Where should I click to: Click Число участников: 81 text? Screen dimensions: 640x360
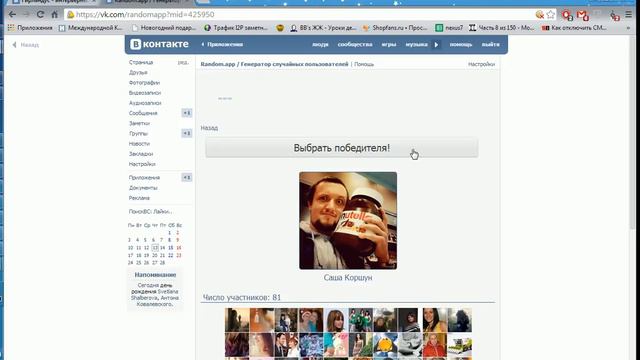point(242,297)
